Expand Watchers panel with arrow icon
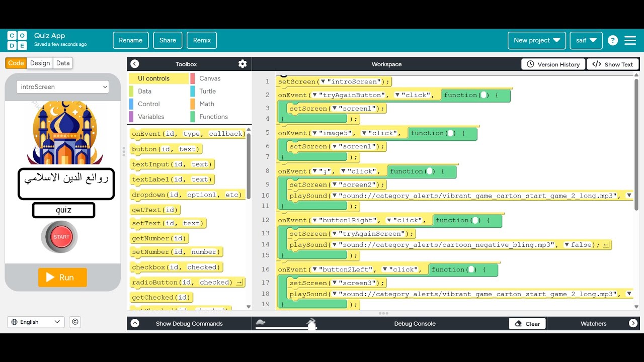This screenshot has height=362, width=644. pyautogui.click(x=633, y=323)
